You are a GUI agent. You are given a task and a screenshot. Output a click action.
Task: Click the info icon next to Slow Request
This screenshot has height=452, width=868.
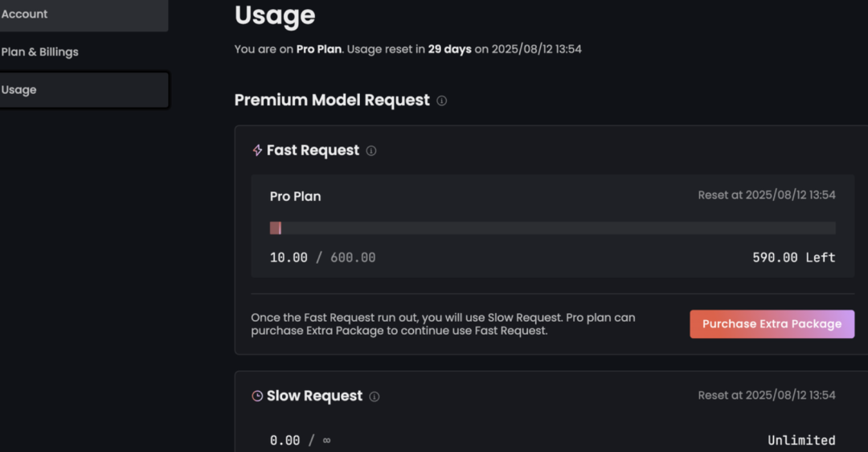pos(375,397)
